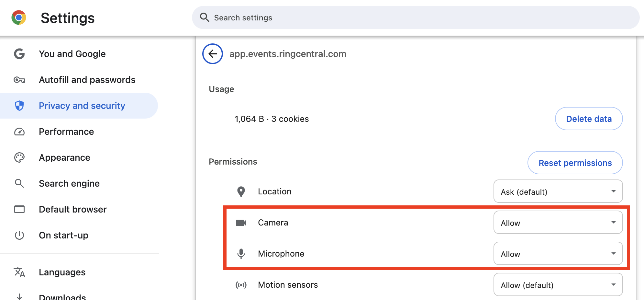Open the Camera permission dropdown
Screen dimensions: 644x300
pos(558,223)
